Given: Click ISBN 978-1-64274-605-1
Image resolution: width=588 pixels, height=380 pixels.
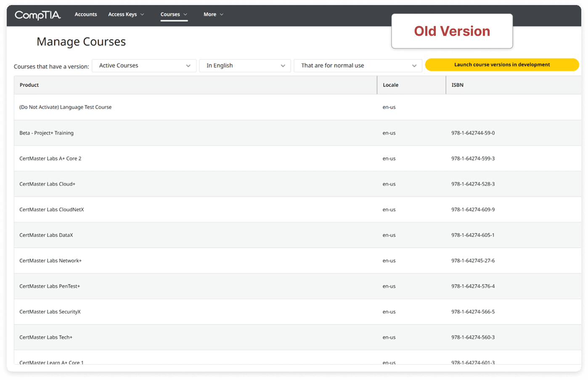Looking at the screenshot, I should point(473,235).
